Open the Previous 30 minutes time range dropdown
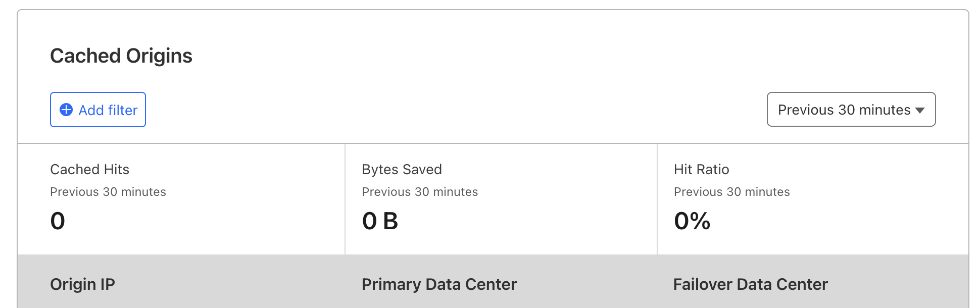The width and height of the screenshot is (980, 308). [x=851, y=110]
